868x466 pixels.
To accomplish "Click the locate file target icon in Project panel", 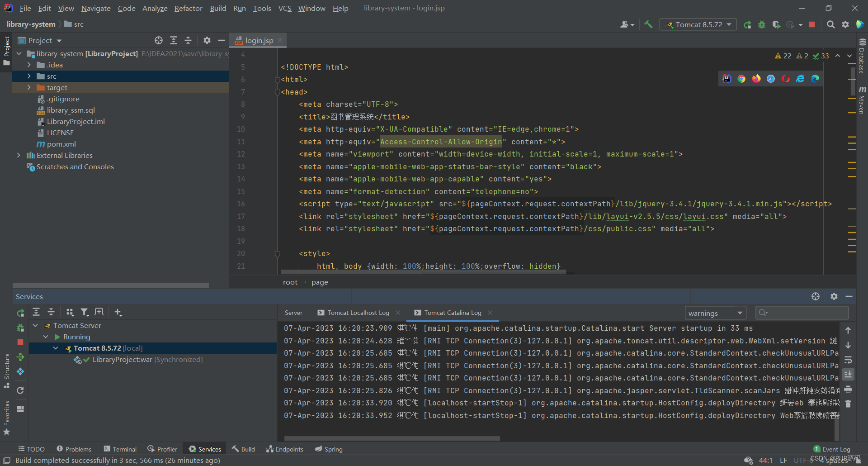I will 159,40.
